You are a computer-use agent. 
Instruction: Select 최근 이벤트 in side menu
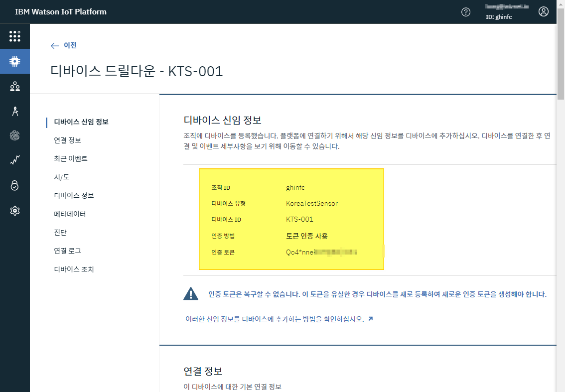tap(71, 158)
